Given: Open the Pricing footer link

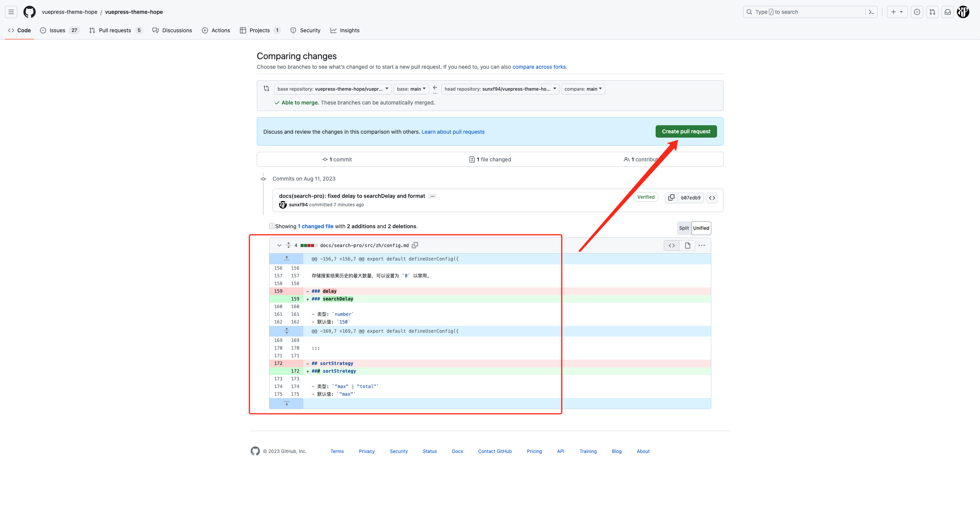Looking at the screenshot, I should pos(534,451).
